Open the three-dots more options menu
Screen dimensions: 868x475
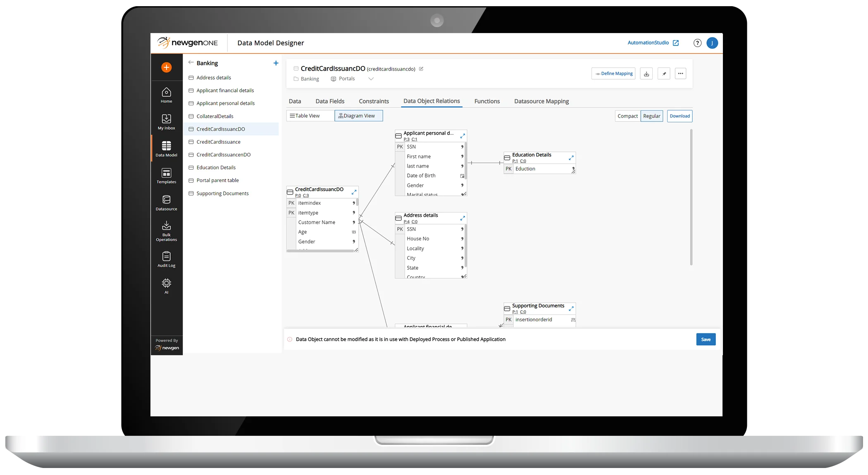pos(680,74)
